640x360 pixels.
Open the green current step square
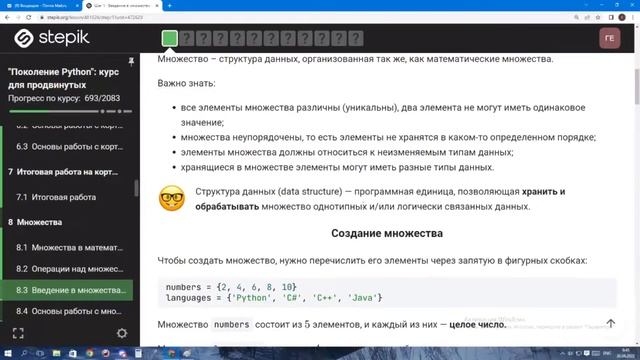169,38
